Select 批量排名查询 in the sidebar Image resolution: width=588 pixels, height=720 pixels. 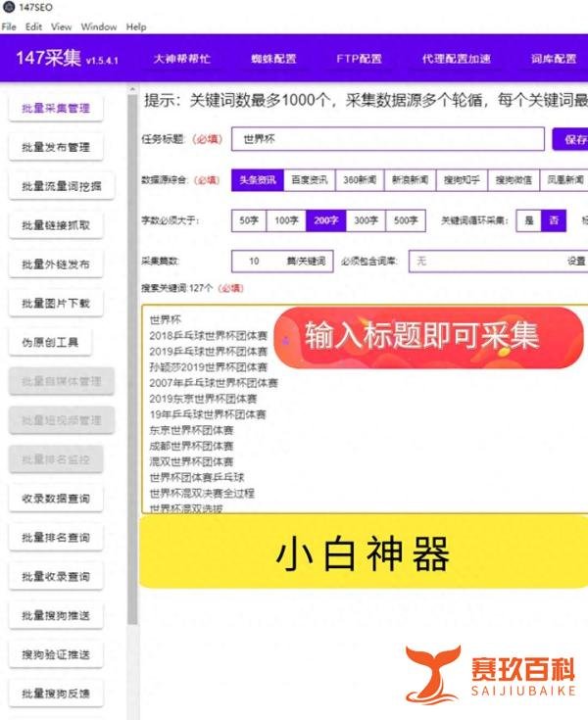(56, 538)
